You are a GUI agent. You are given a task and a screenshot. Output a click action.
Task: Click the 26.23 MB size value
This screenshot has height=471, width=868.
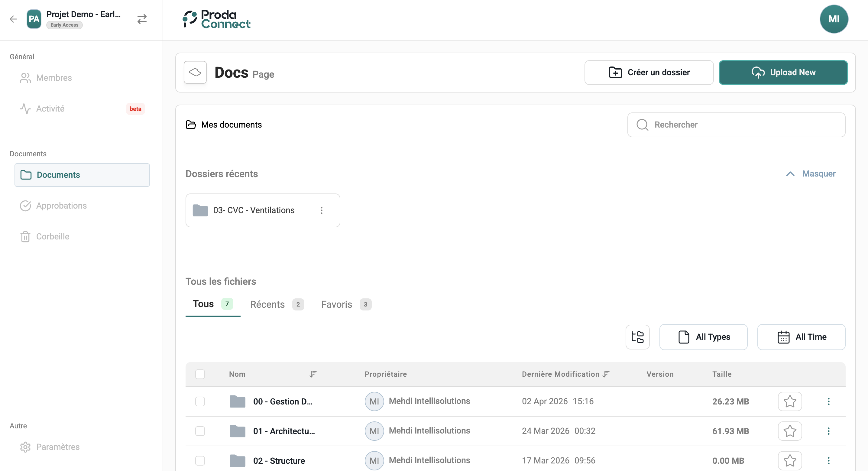730,401
